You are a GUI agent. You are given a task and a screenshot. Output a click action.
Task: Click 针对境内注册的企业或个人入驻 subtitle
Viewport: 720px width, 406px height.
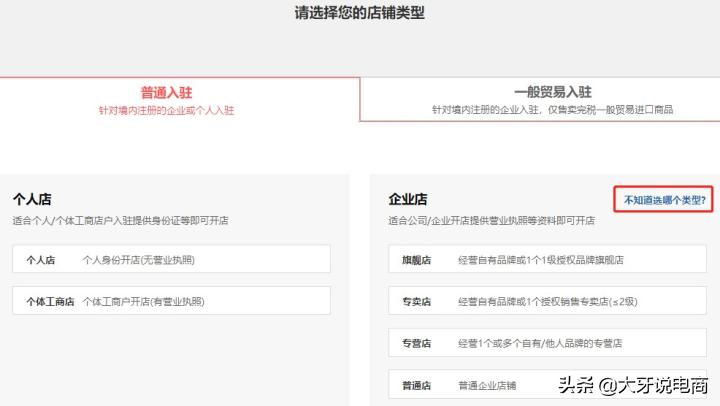[x=166, y=110]
